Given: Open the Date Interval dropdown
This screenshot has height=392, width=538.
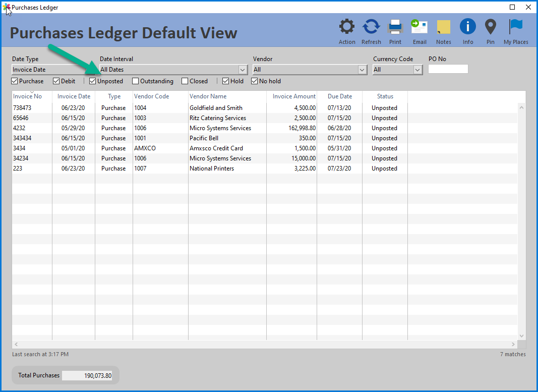Looking at the screenshot, I should click(x=243, y=69).
